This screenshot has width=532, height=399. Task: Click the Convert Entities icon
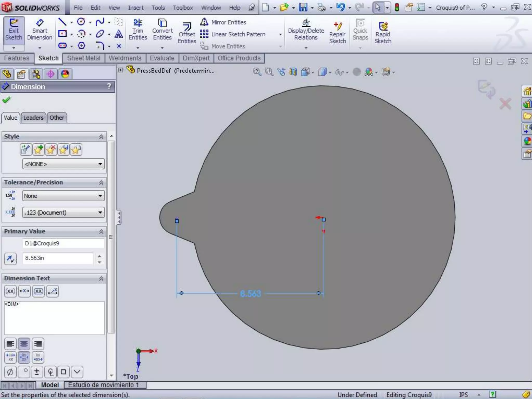click(x=162, y=30)
